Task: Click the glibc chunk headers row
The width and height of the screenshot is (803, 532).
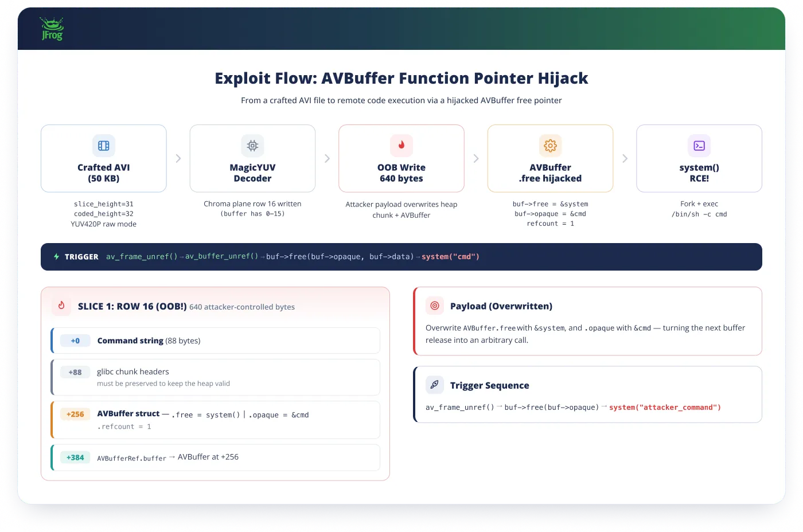Action: 216,377
